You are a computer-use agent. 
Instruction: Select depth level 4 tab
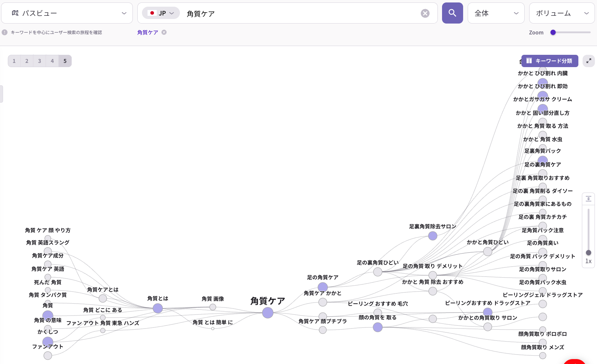(x=52, y=61)
